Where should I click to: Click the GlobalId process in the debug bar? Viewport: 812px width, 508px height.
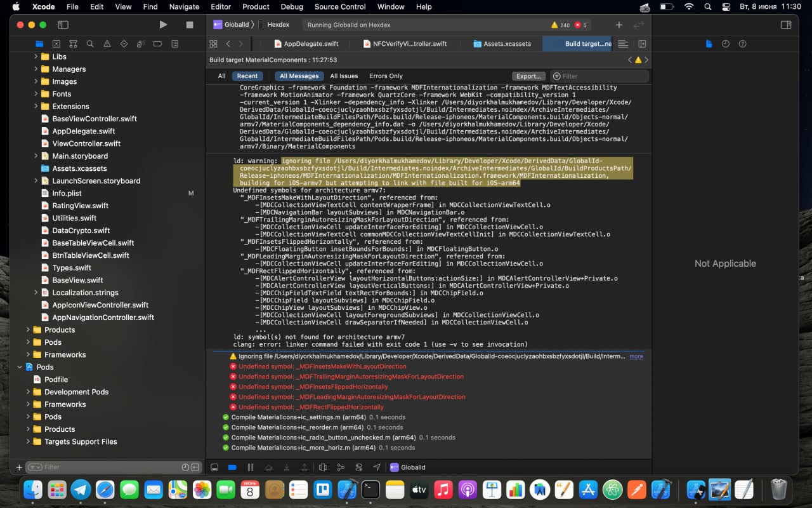[x=408, y=467]
